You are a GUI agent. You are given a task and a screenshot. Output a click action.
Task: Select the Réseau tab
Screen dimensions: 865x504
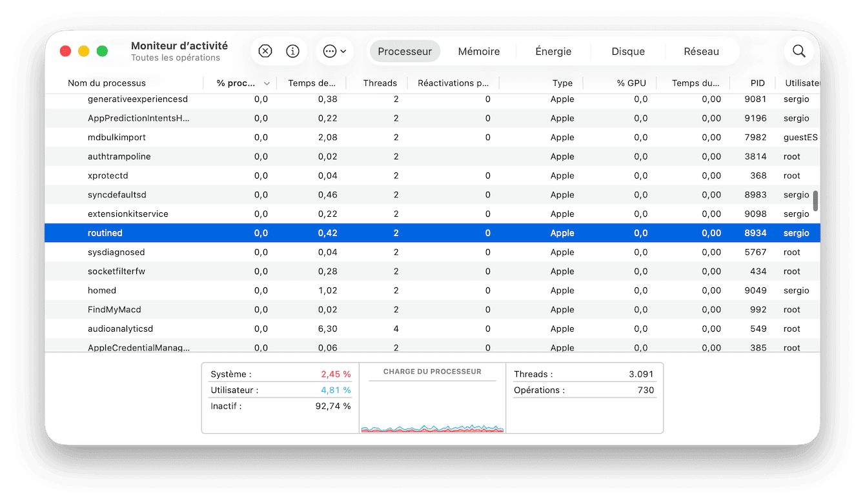coord(701,52)
